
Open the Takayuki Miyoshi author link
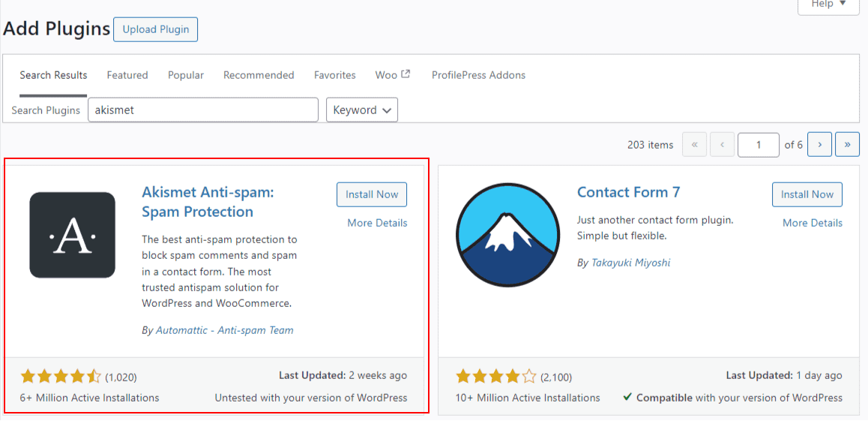click(630, 263)
